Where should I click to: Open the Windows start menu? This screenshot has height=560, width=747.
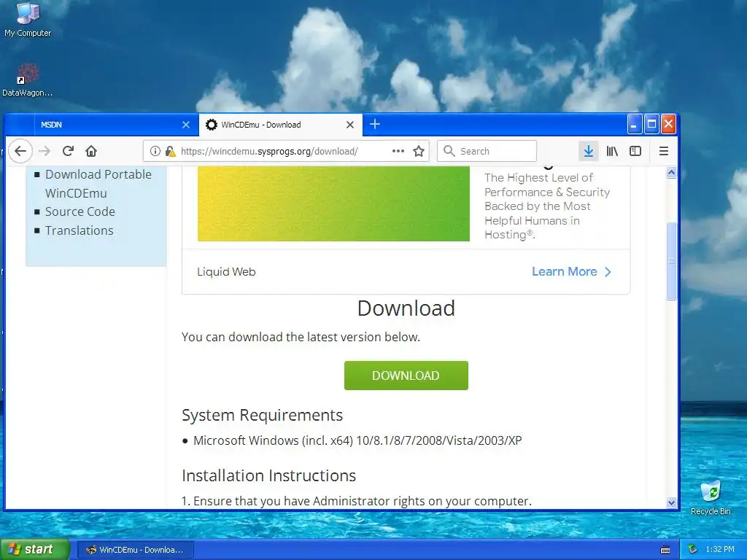[x=35, y=549]
